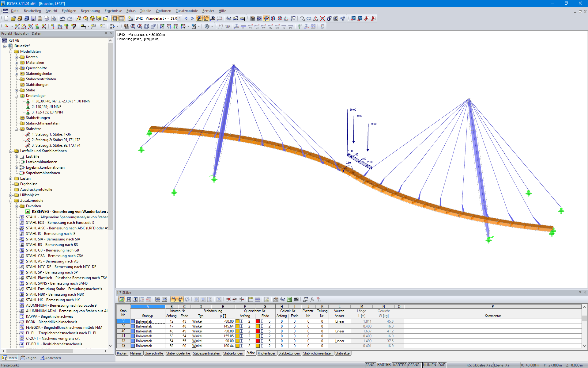Toggle RASTER grid in status bar
The image size is (588, 368).
(384, 365)
